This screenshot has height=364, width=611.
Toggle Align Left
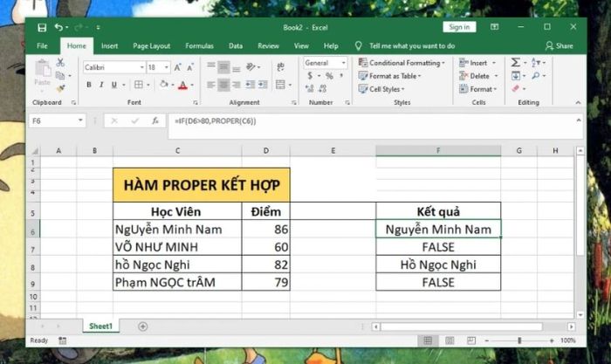click(211, 85)
